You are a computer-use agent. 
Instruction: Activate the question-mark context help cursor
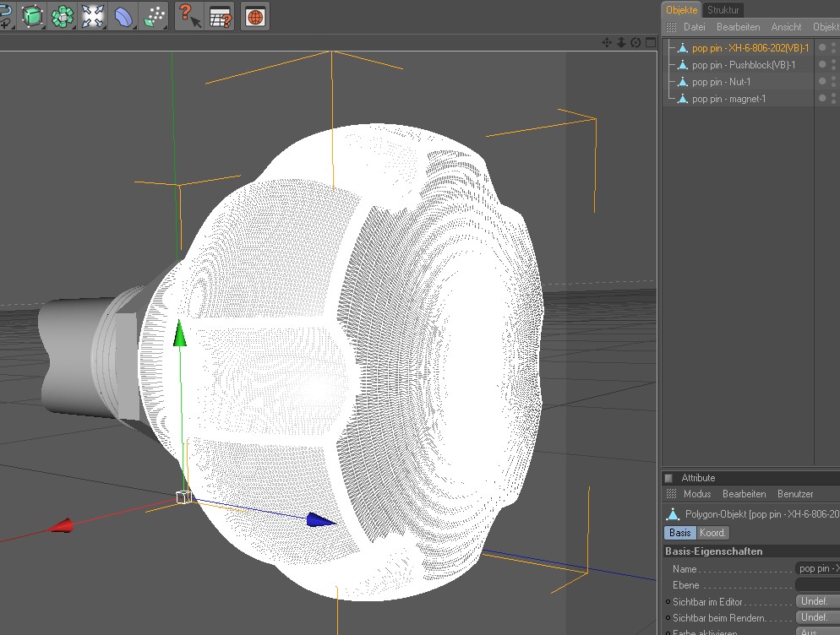coord(189,16)
